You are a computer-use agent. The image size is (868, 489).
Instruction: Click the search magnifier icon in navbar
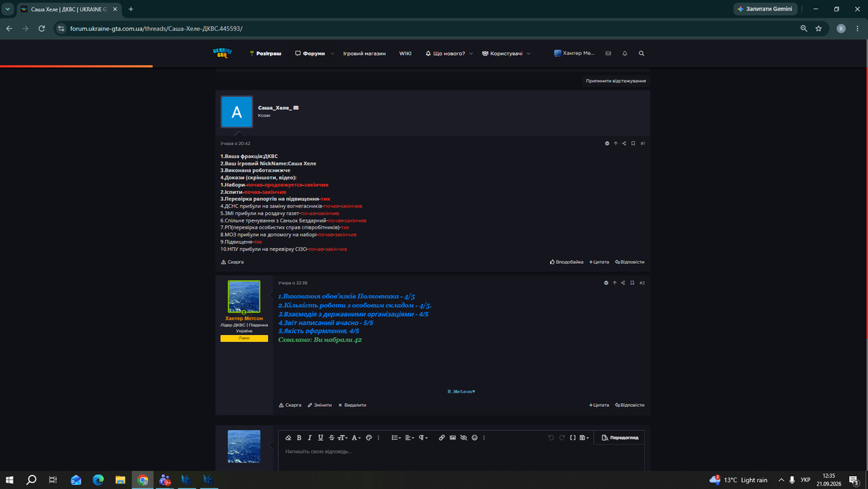tap(642, 53)
